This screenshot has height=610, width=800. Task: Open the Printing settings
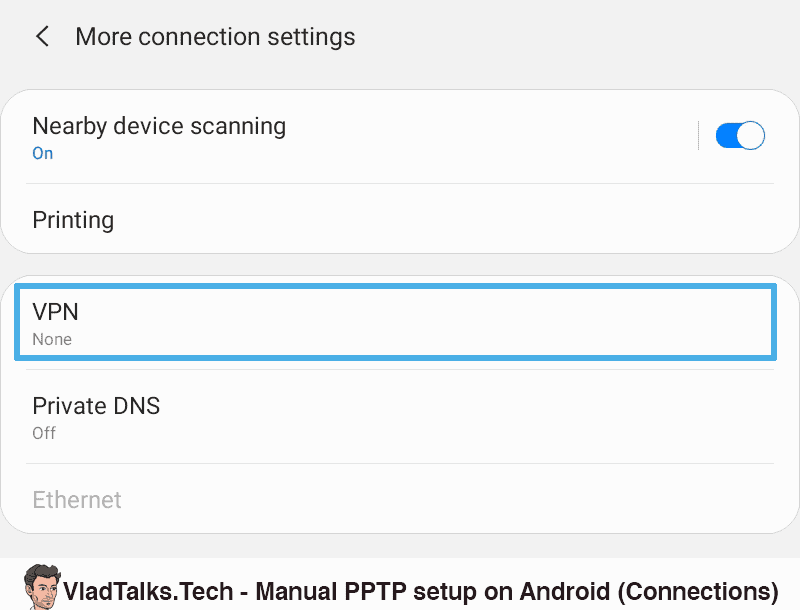pyautogui.click(x=73, y=220)
